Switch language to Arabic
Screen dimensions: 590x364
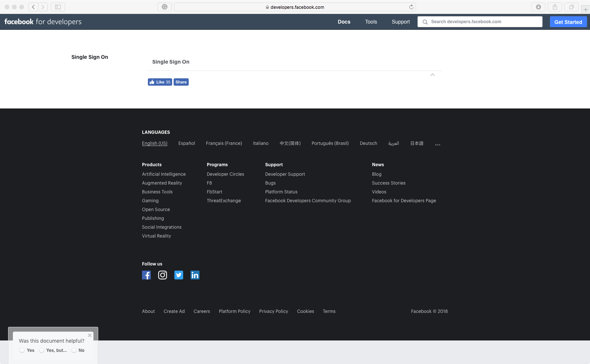394,143
